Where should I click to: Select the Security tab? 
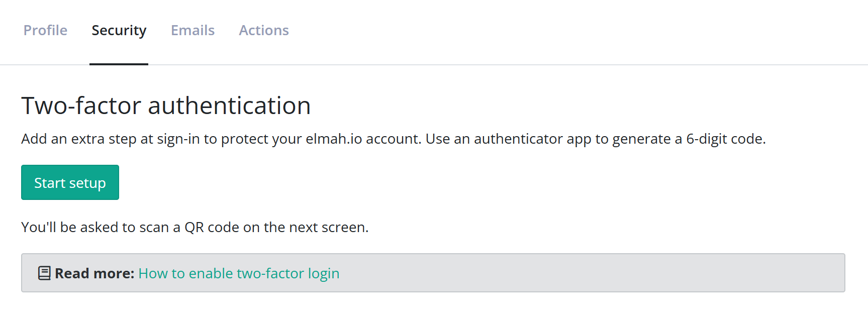click(x=119, y=31)
